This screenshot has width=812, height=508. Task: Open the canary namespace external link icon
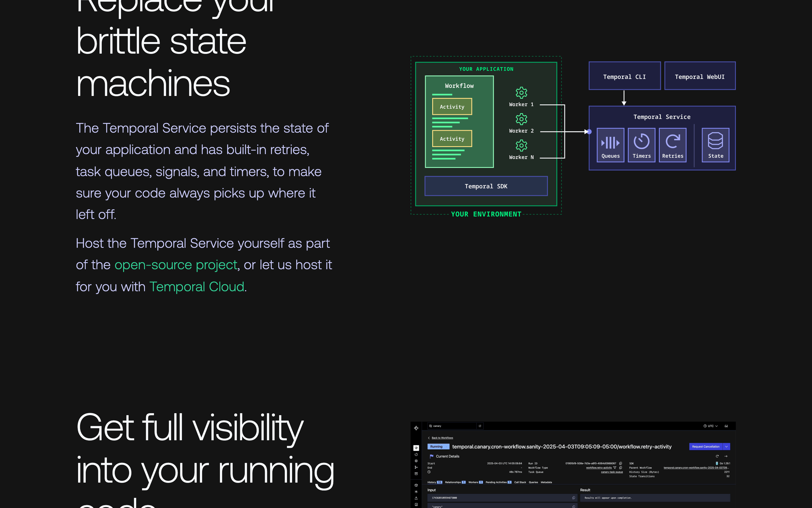[480, 426]
